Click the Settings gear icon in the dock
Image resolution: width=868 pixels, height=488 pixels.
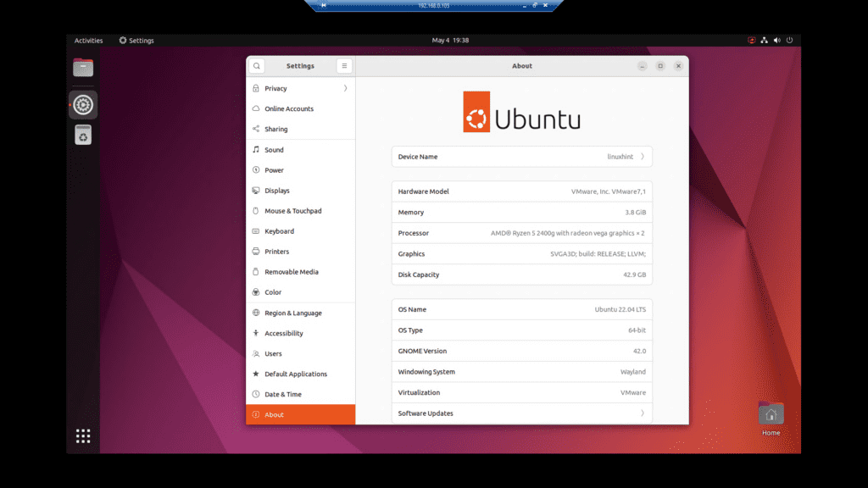82,104
